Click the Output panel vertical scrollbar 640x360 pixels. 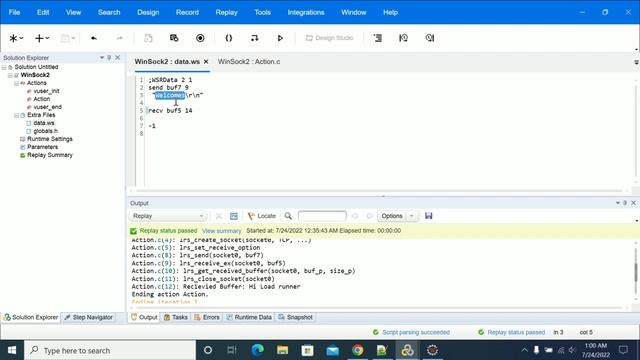[x=636, y=271]
